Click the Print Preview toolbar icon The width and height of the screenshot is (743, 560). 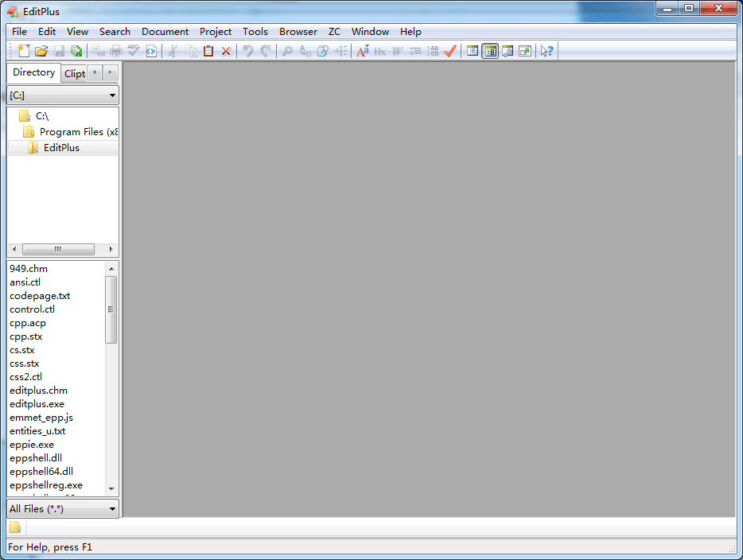coord(99,51)
